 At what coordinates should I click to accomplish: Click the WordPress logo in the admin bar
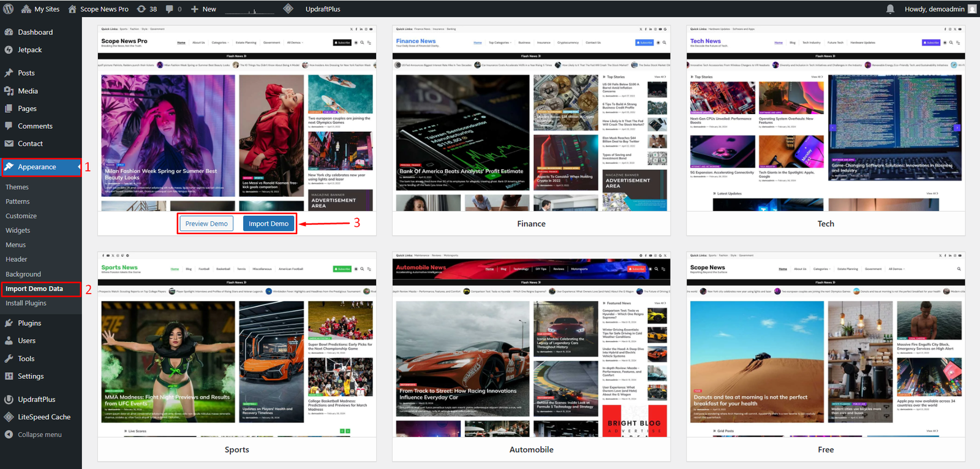point(9,9)
